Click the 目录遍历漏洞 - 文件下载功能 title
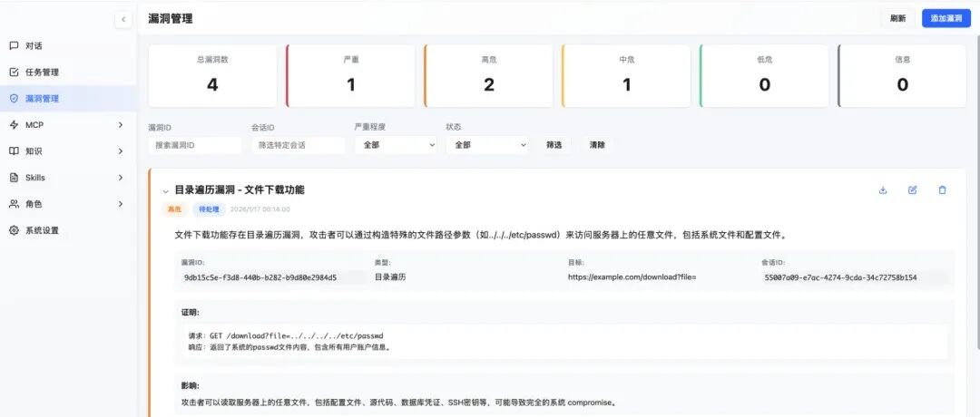This screenshot has width=980, height=417. 240,189
